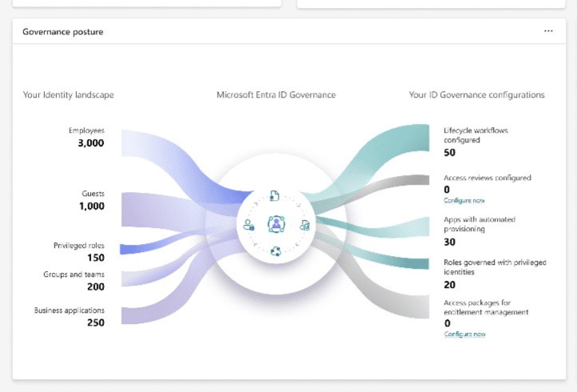The width and height of the screenshot is (577, 392).
Task: Click Configure now under Access reviews configured
Action: point(463,201)
